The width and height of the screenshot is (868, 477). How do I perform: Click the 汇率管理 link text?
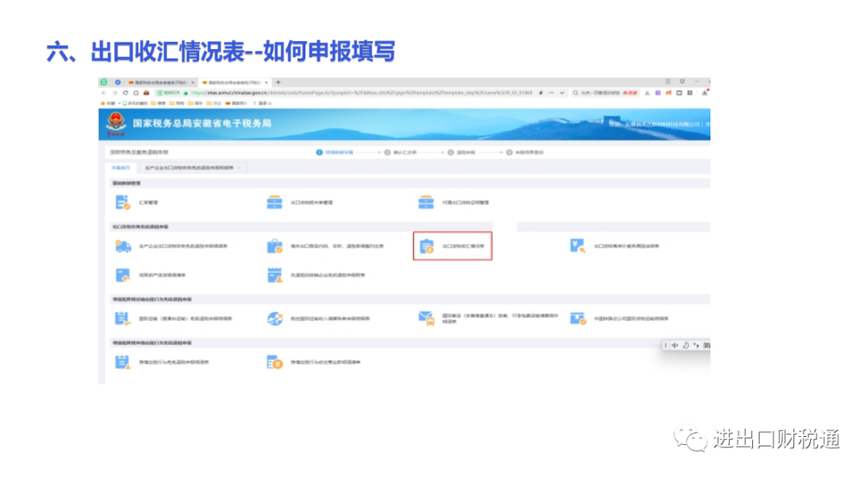(x=149, y=202)
